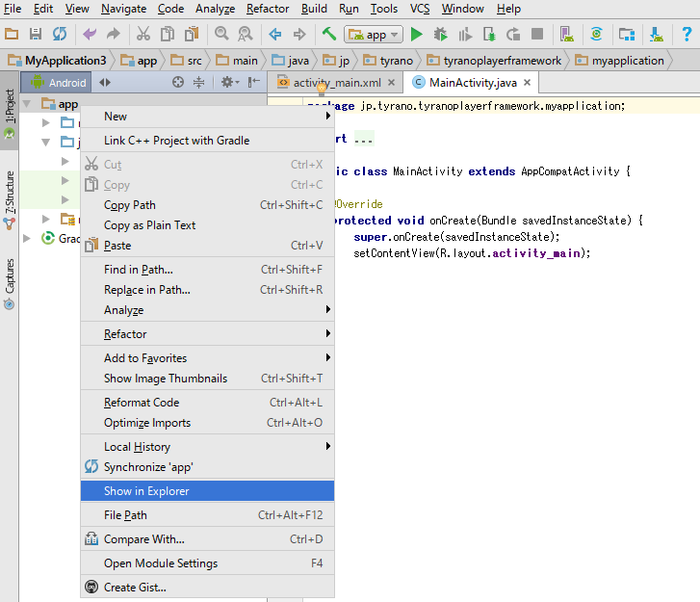Click the Stop square icon

537,34
